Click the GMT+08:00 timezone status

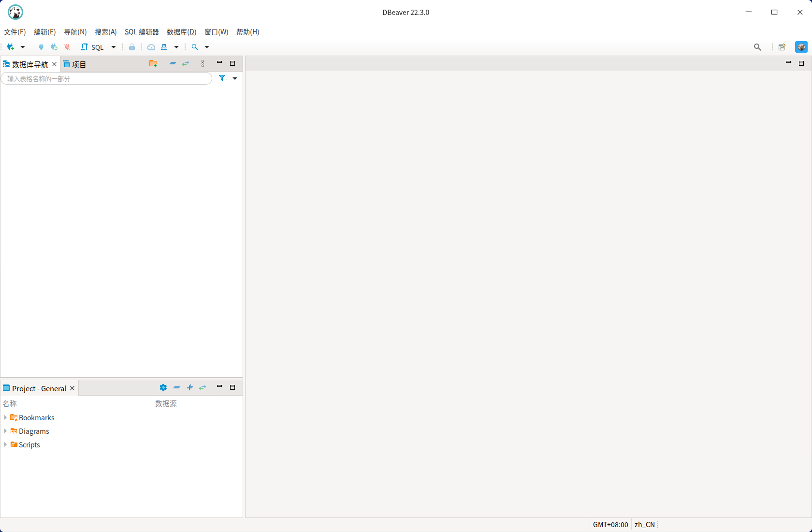[610, 525]
